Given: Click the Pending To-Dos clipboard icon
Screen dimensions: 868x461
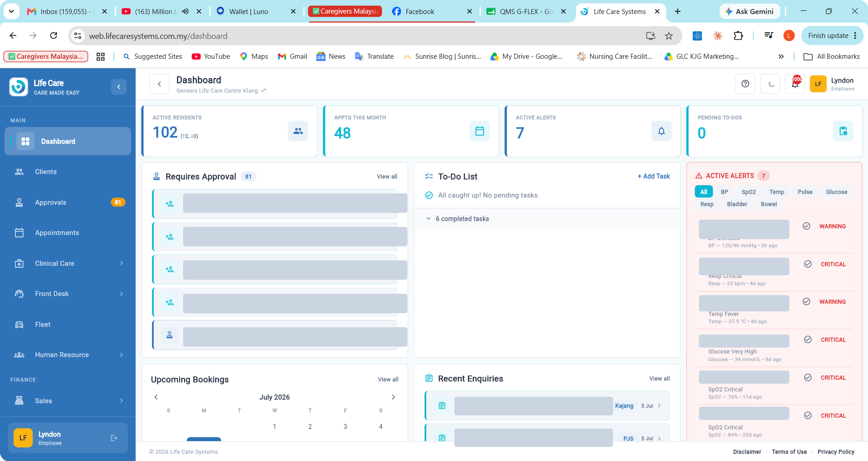Looking at the screenshot, I should (843, 131).
